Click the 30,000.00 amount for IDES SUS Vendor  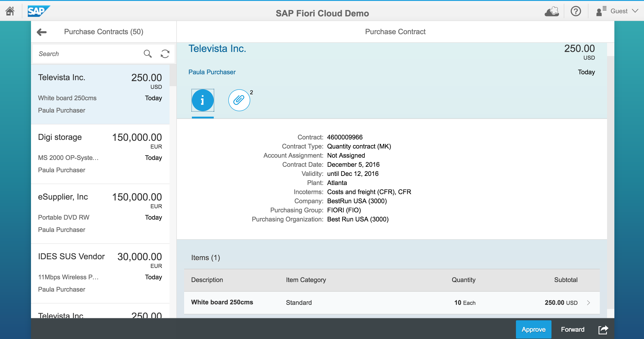click(139, 257)
